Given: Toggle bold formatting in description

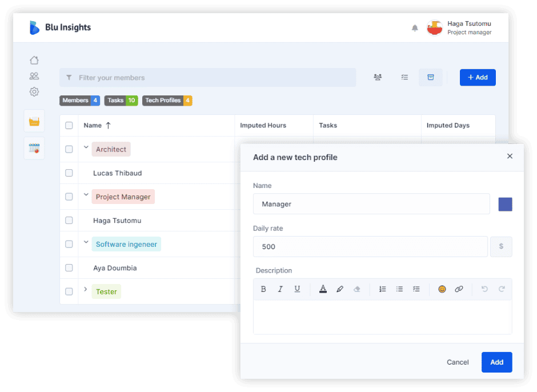Looking at the screenshot, I should point(263,289).
